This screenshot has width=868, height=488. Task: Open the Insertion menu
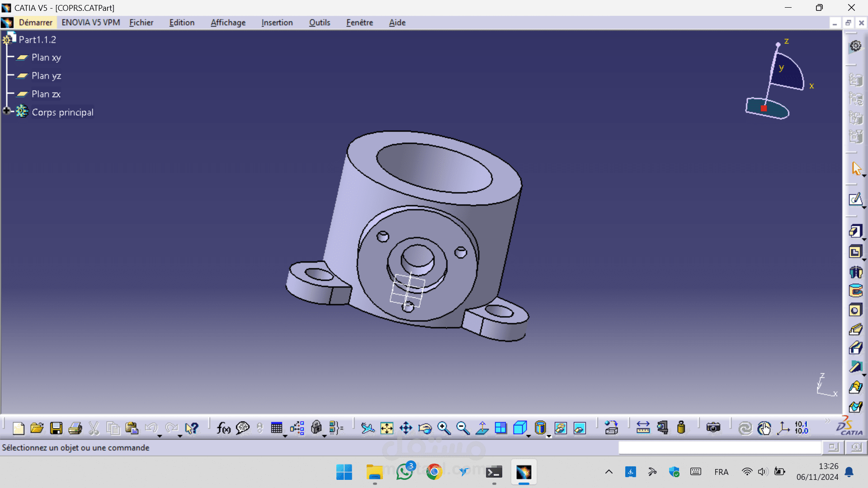tap(277, 23)
